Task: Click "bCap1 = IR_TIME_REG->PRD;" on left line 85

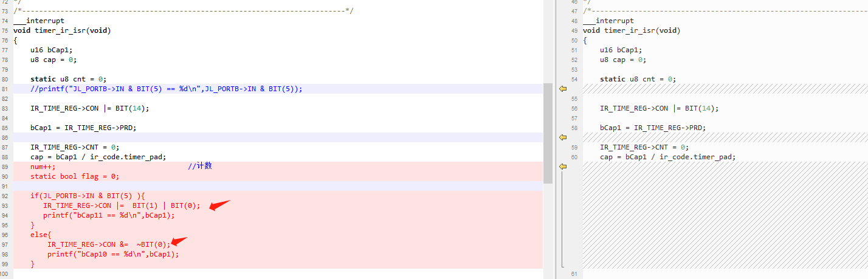Action: pos(83,128)
